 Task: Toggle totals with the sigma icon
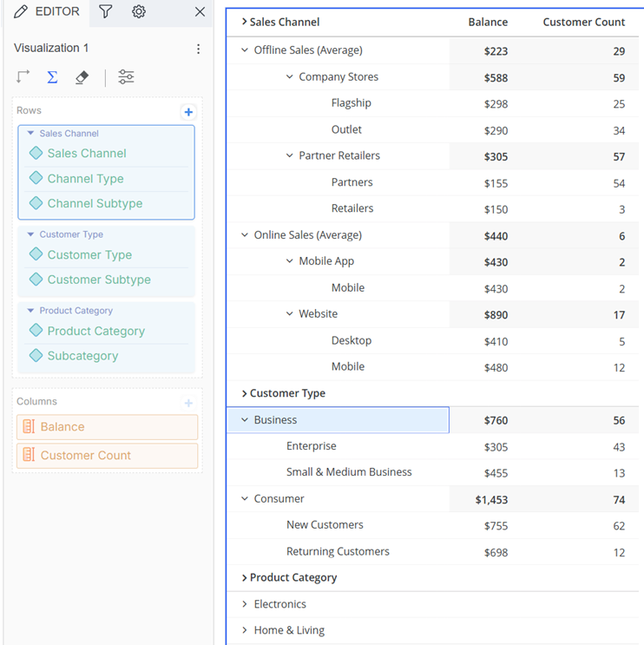click(52, 77)
